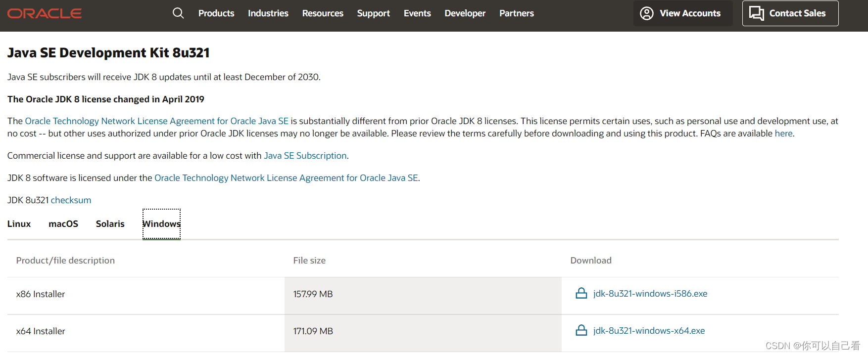Open the Events menu

417,13
